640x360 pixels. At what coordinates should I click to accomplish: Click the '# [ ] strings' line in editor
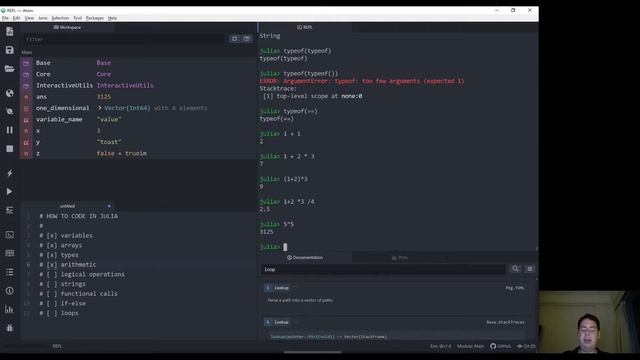tap(62, 284)
